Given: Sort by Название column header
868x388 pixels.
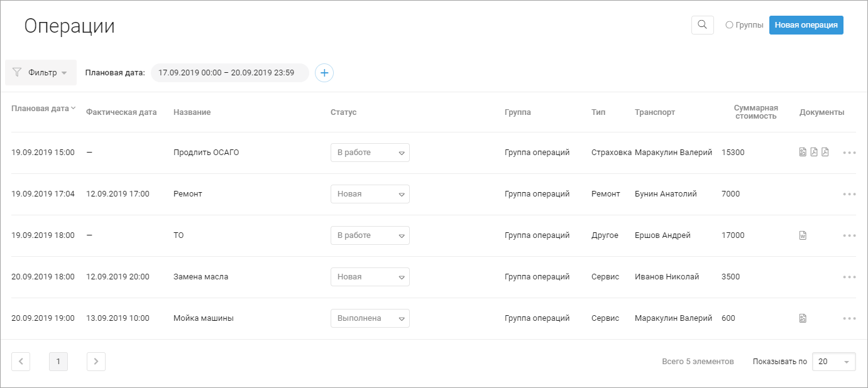Looking at the screenshot, I should 192,112.
